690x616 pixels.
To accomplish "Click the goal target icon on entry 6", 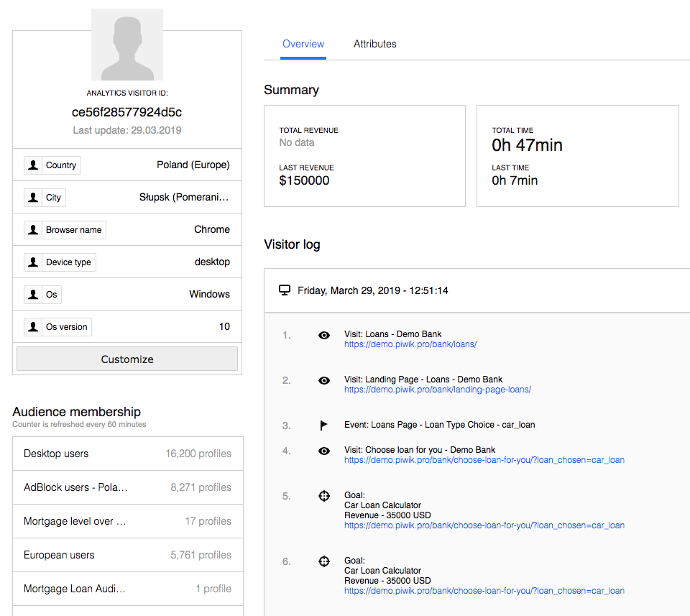I will [x=323, y=561].
